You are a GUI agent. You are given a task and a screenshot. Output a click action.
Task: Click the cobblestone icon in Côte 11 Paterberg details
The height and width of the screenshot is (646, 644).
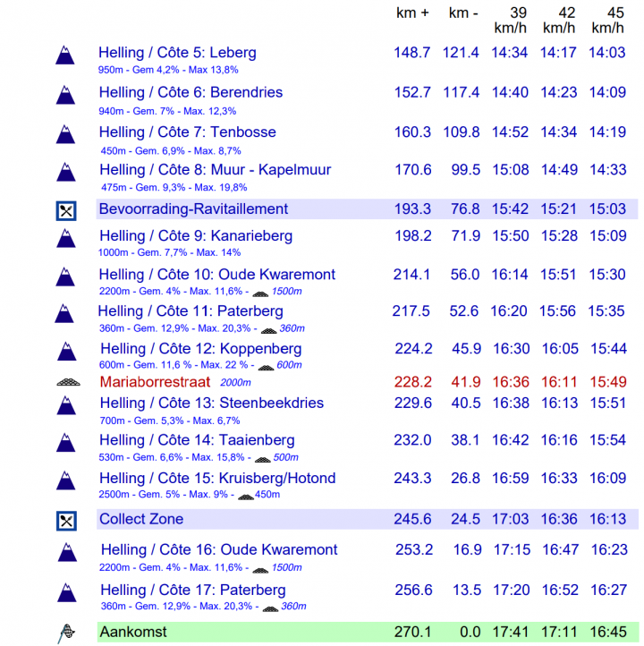pos(268,331)
